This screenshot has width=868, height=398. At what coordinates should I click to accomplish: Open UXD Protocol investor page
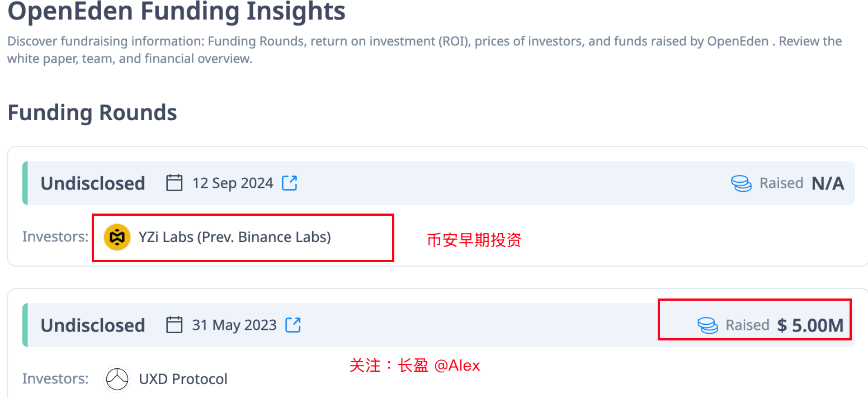183,379
